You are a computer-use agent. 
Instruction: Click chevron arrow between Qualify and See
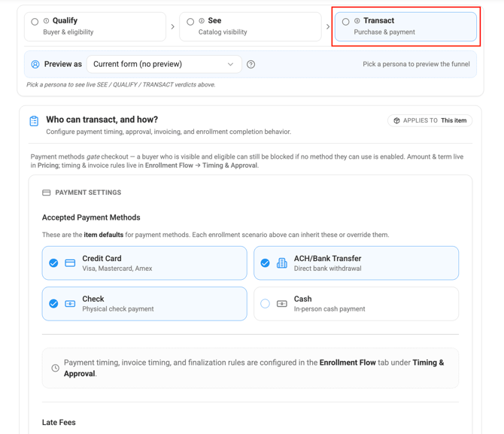pyautogui.click(x=172, y=26)
